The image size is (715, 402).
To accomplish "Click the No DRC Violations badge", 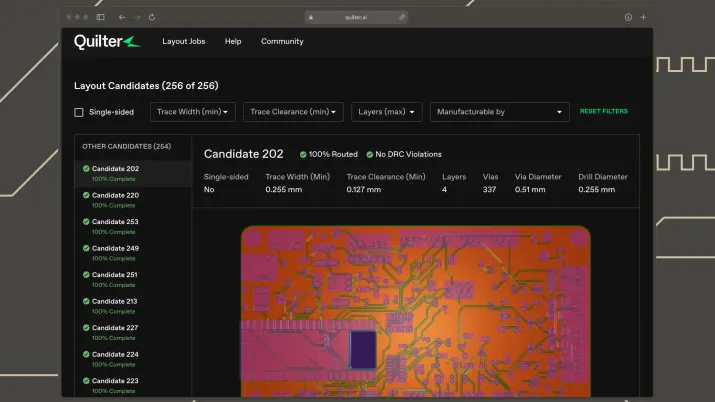I will [404, 155].
